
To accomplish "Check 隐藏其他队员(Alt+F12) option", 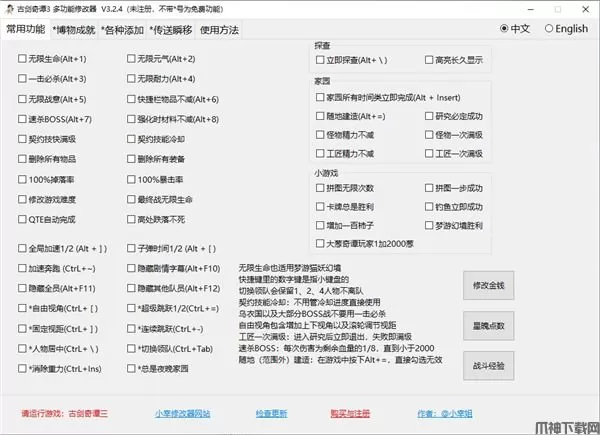I will point(131,288).
